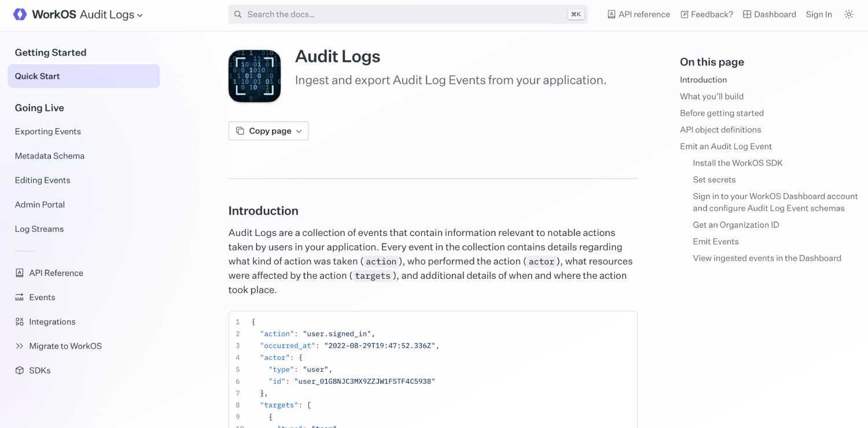Click the API Reference sidebar icon
Screen dimensions: 868x428
click(20, 273)
